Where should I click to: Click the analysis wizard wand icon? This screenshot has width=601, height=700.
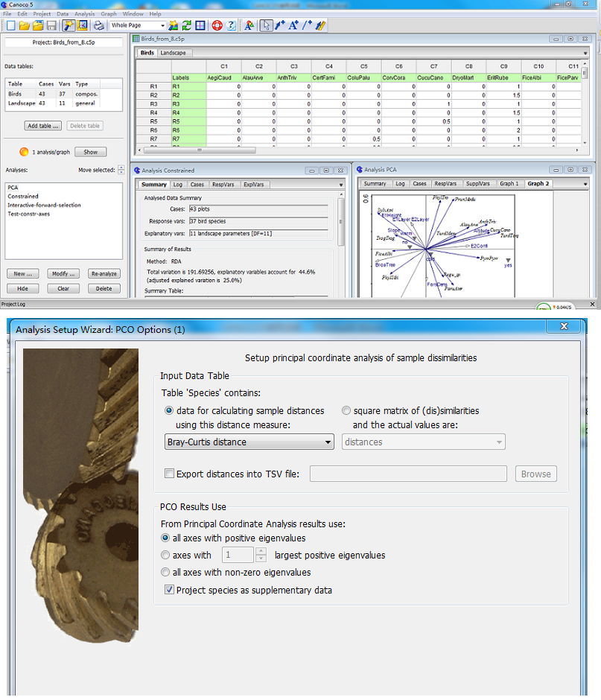coord(69,25)
